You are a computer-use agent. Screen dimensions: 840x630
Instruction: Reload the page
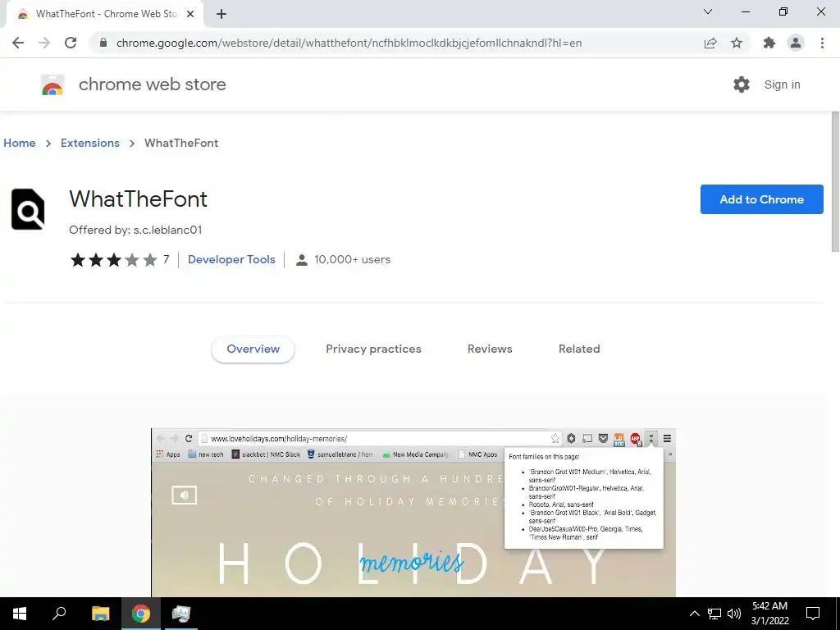(71, 43)
